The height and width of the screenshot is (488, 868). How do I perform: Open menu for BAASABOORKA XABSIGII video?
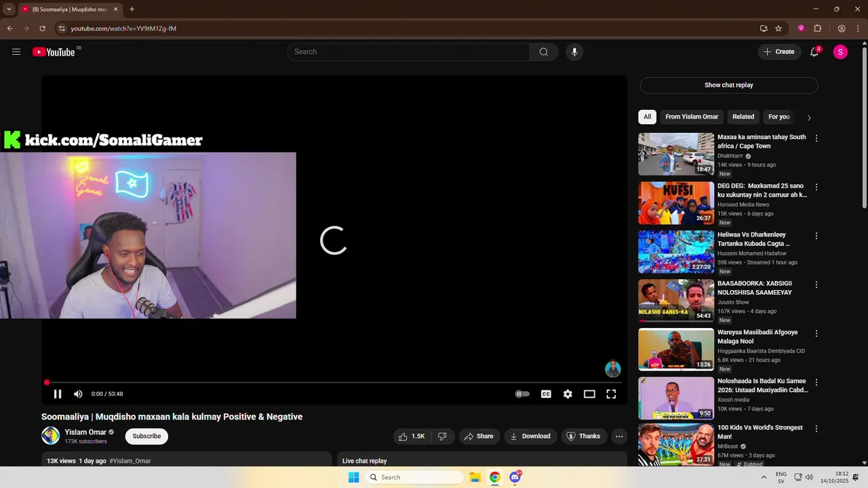[816, 285]
